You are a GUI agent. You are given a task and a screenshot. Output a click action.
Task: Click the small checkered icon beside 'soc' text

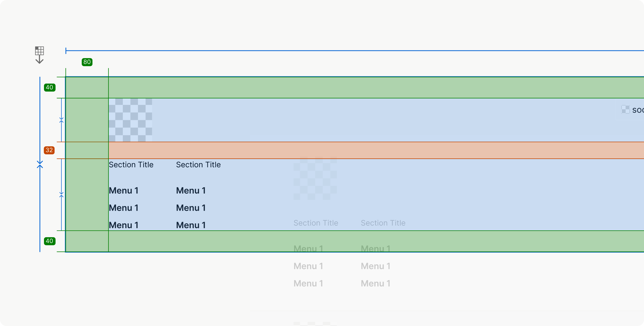[x=625, y=109]
